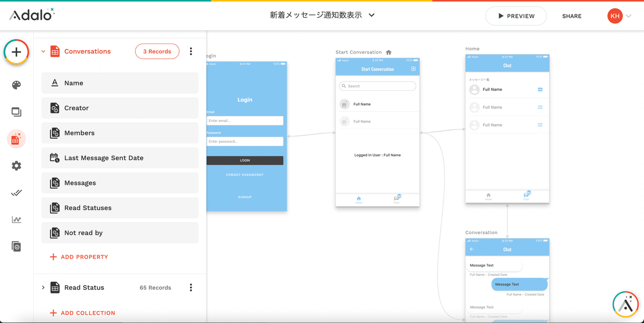Click the relationship icon beside Read Statuses
Image resolution: width=644 pixels, height=323 pixels.
point(55,208)
